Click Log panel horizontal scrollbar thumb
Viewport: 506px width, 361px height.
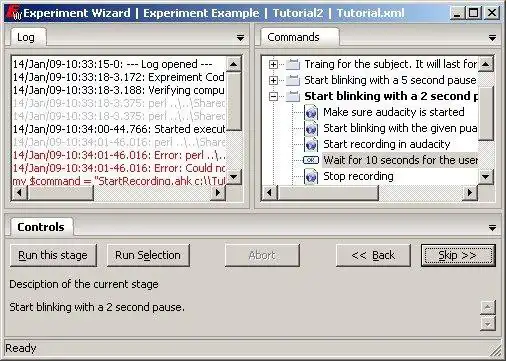60,192
